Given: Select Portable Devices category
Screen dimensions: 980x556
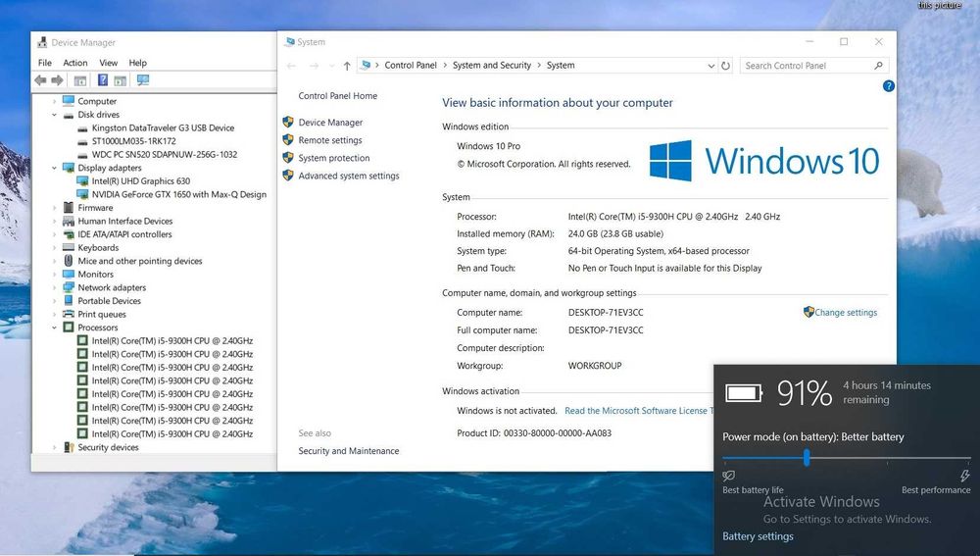Looking at the screenshot, I should click(109, 301).
